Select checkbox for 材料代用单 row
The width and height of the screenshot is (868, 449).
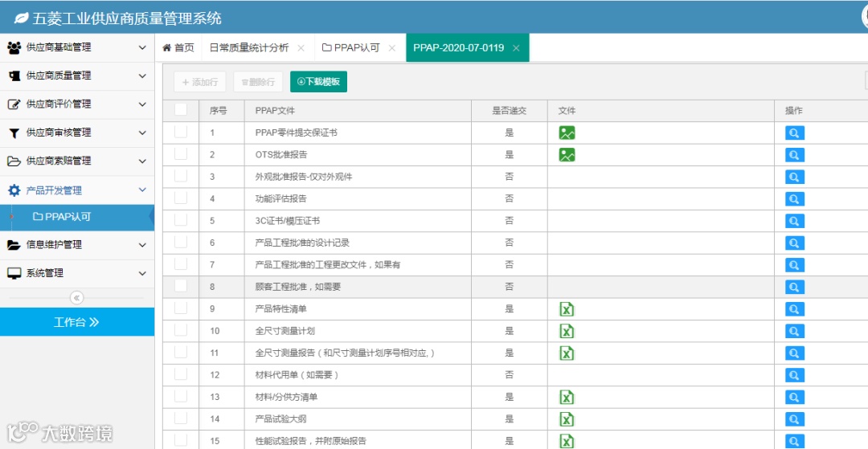point(181,373)
